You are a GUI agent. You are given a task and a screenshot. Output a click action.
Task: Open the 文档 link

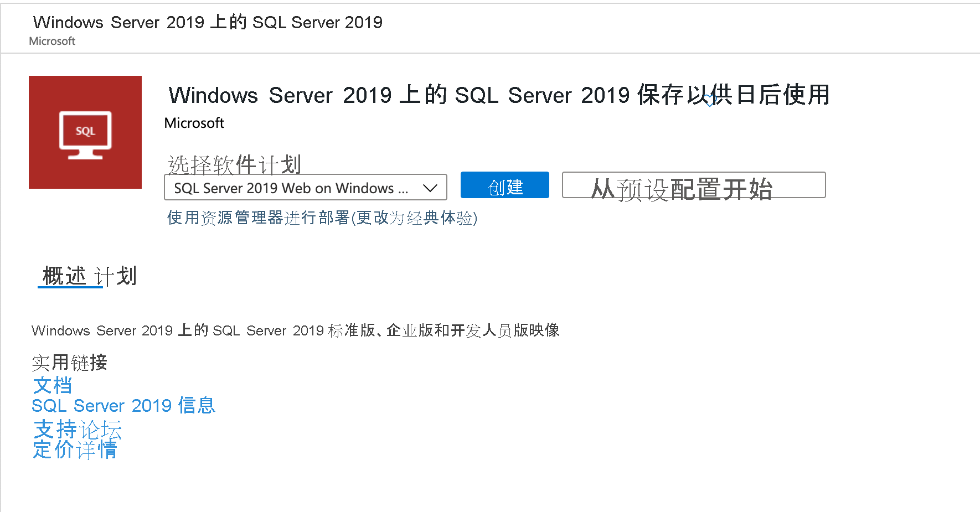coord(51,385)
